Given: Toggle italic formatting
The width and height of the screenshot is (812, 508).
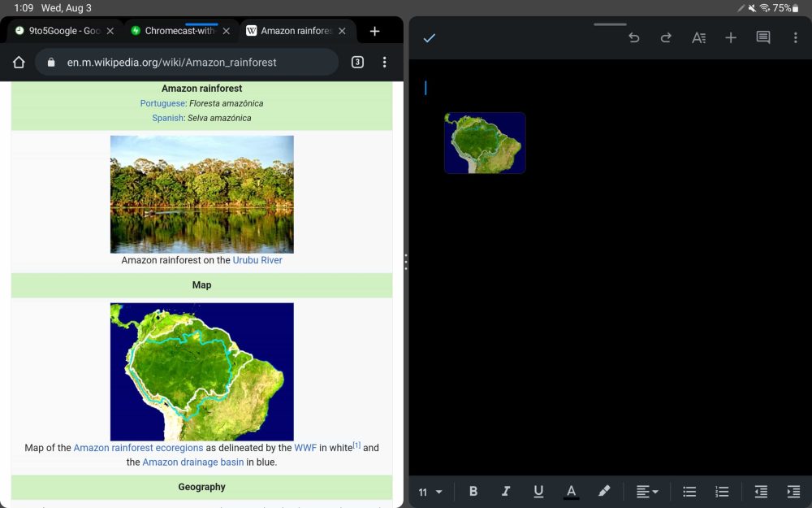Looking at the screenshot, I should coord(506,492).
